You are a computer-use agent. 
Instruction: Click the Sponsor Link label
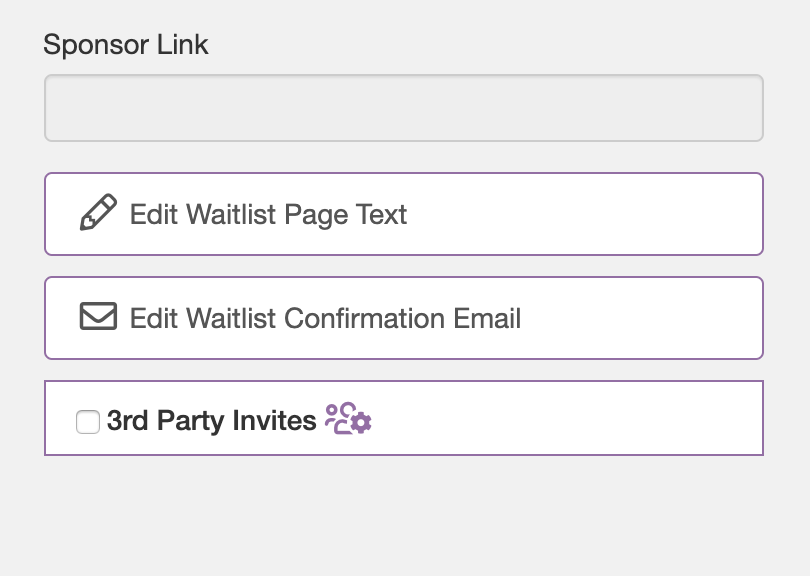pos(126,45)
